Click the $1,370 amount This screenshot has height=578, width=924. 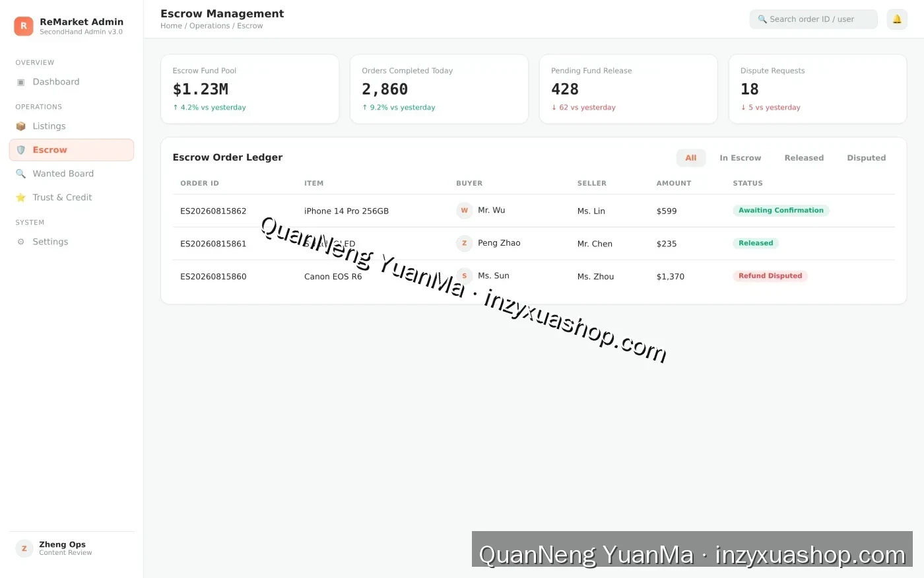coord(671,277)
